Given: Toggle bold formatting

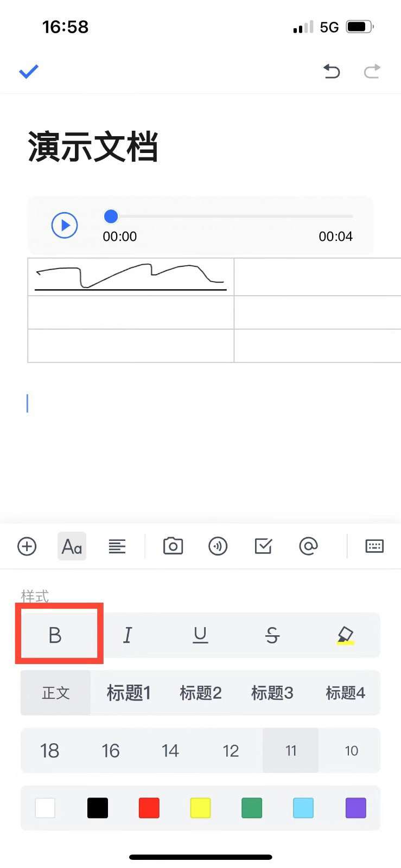Looking at the screenshot, I should pos(55,635).
